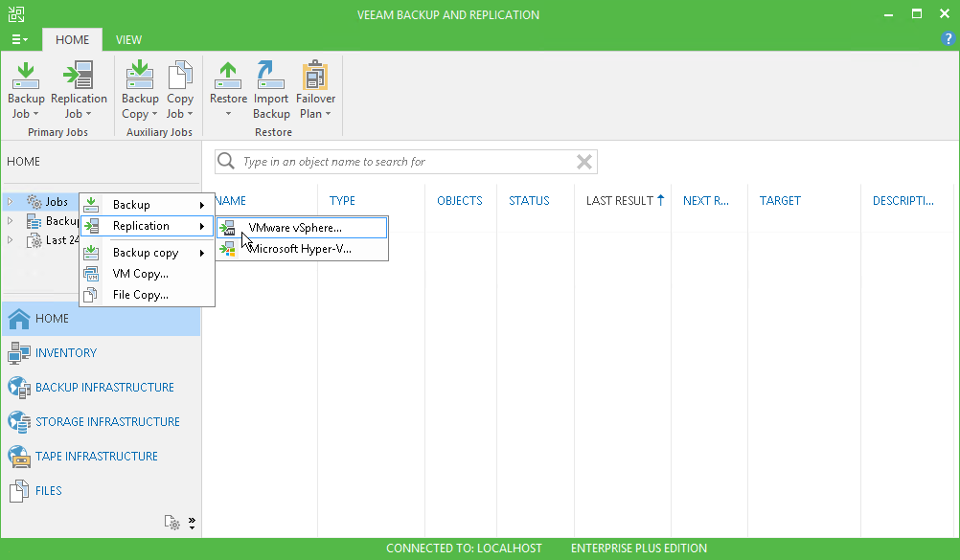The image size is (960, 560).
Task: Click CONNECTED TO: LOCALHOST status text
Action: coord(464,549)
